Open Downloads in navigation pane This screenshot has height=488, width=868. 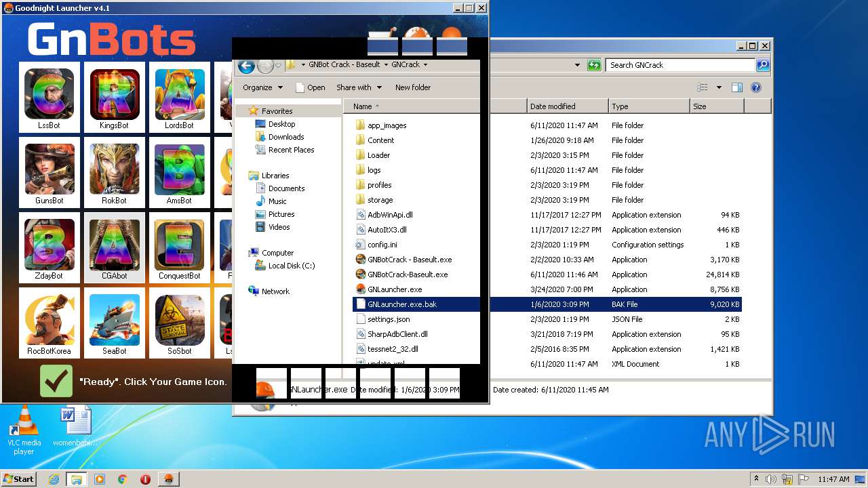click(286, 137)
